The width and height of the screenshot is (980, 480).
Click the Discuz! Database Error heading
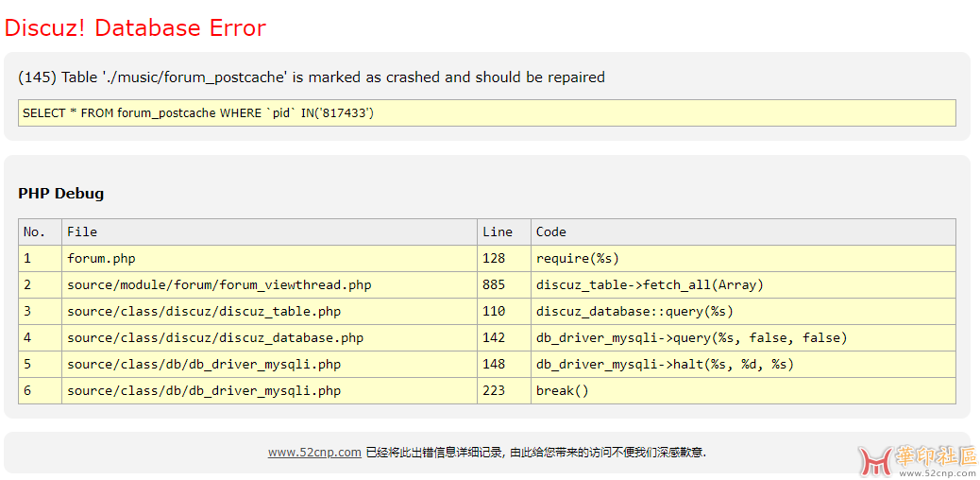tap(135, 28)
